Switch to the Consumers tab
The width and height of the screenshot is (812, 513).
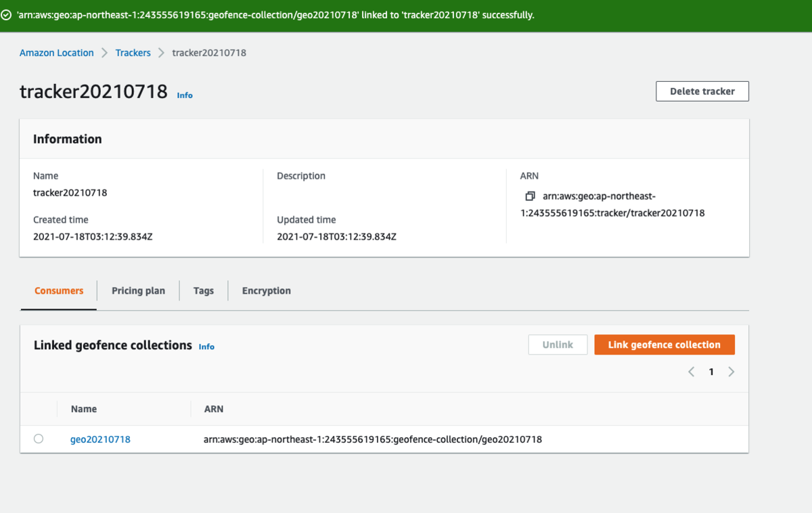tap(59, 291)
